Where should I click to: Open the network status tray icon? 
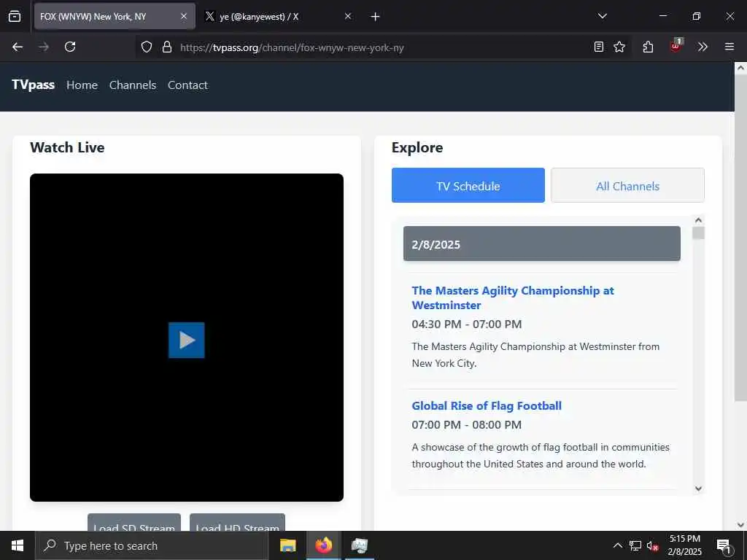635,545
